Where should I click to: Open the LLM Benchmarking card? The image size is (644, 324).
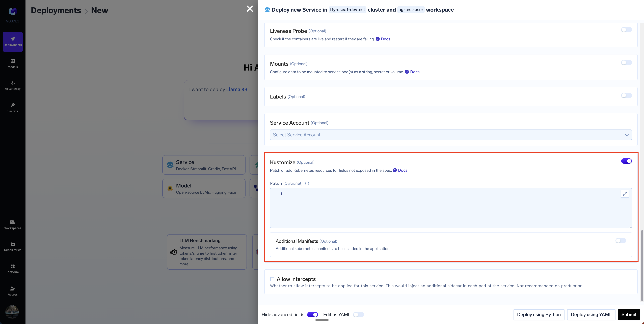(207, 252)
